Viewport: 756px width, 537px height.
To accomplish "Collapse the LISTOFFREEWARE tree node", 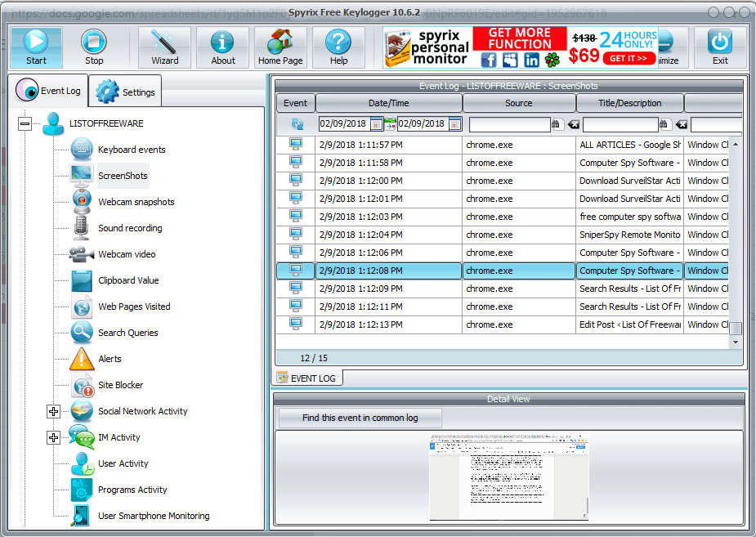I will coord(25,124).
